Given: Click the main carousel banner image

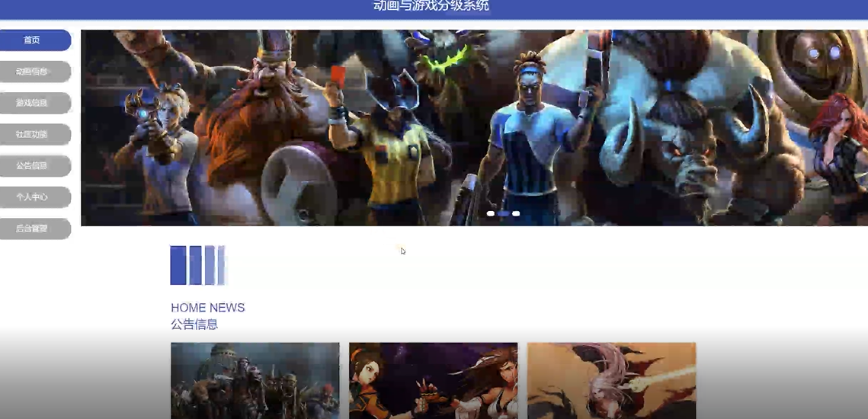Looking at the screenshot, I should [x=475, y=128].
